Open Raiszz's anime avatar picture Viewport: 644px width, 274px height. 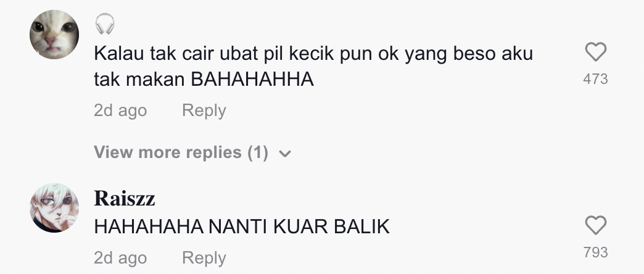54,208
